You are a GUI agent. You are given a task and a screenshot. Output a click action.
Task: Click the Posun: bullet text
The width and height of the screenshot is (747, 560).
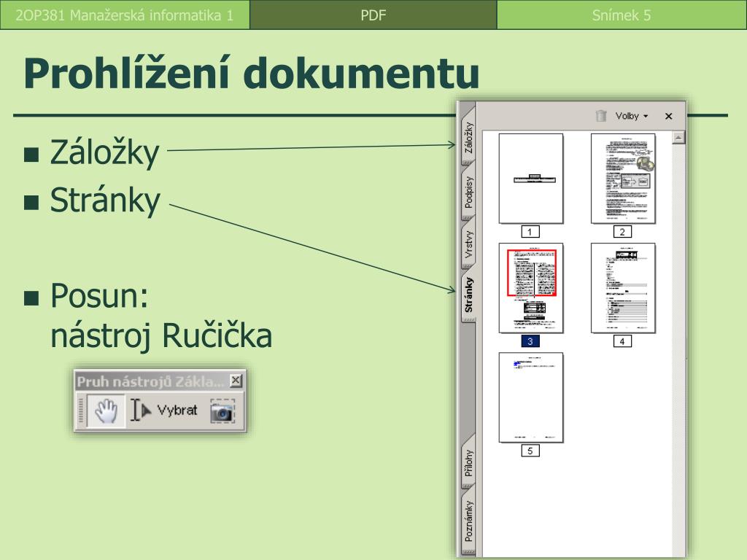pos(99,296)
